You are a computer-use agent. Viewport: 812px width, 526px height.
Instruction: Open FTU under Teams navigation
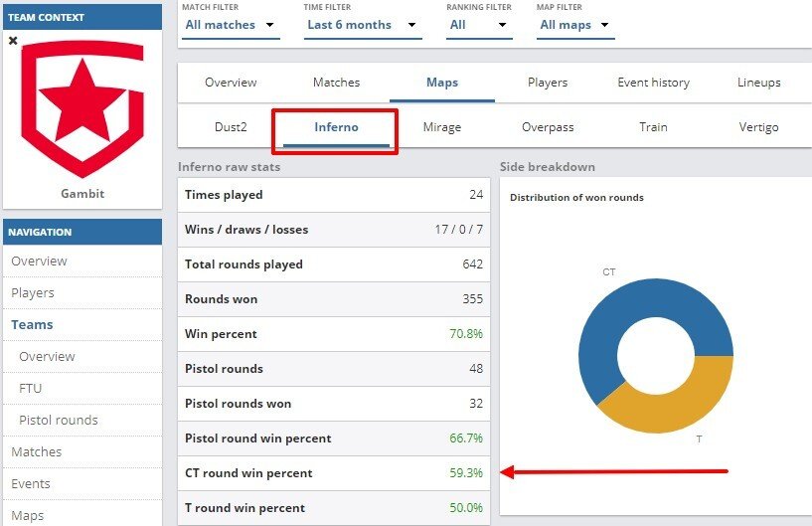(31, 388)
